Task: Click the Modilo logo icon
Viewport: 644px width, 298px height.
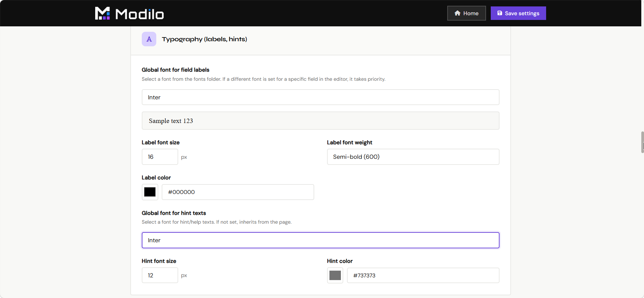Action: pyautogui.click(x=102, y=13)
